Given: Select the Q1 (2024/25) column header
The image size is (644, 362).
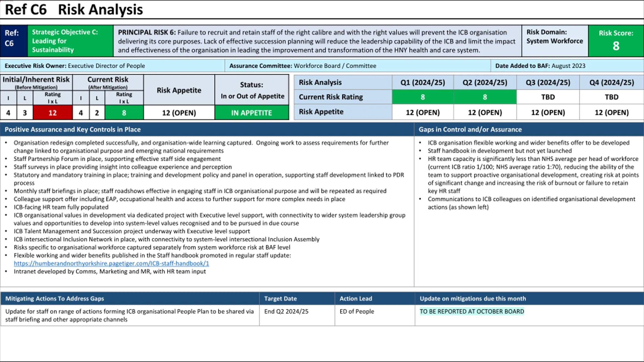Looking at the screenshot, I should click(x=423, y=82).
